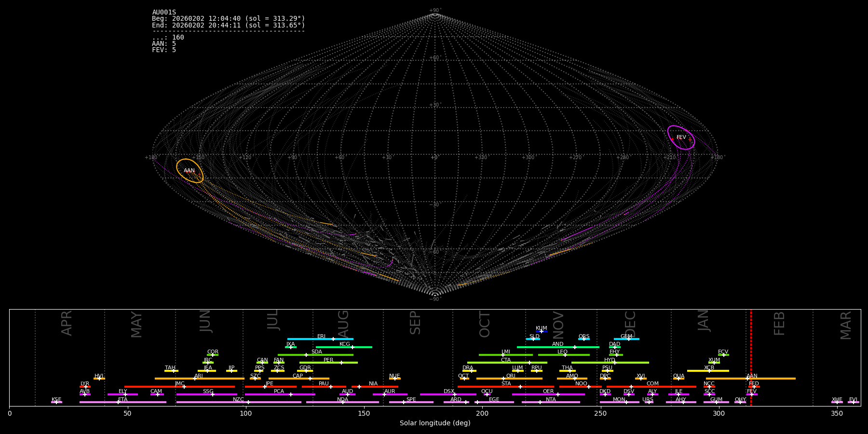Click the ARI shower label

(199, 376)
